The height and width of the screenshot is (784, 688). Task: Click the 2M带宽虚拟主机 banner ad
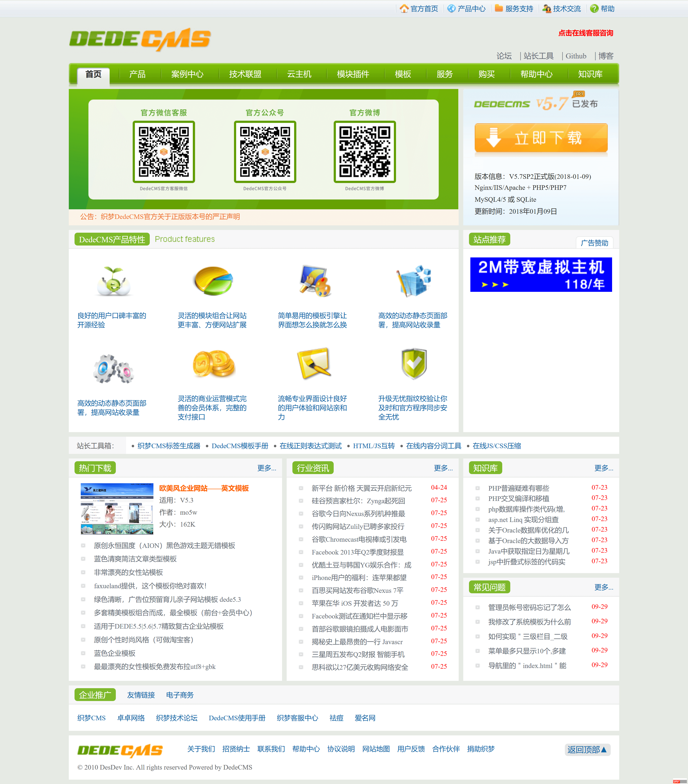coord(541,275)
